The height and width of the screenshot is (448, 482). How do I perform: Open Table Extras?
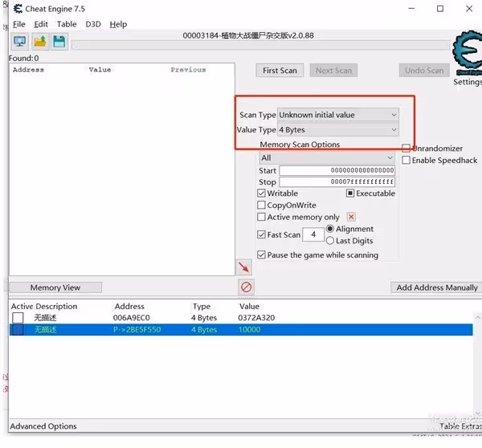[460, 426]
